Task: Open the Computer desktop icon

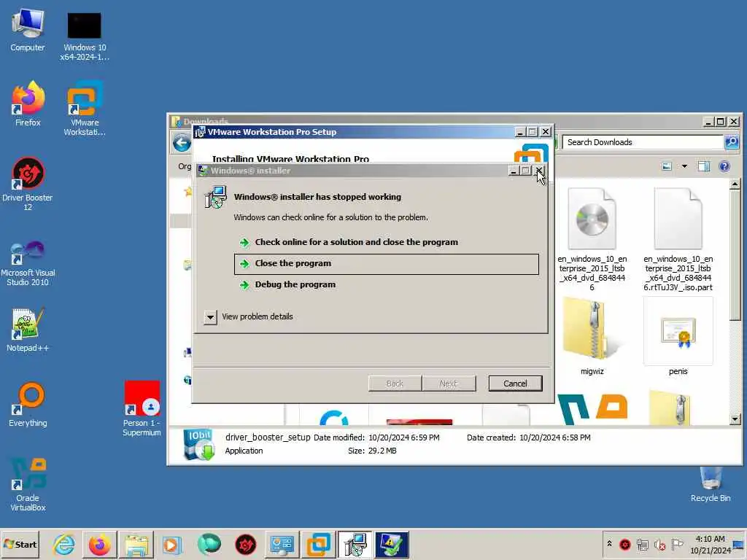Action: click(x=28, y=29)
